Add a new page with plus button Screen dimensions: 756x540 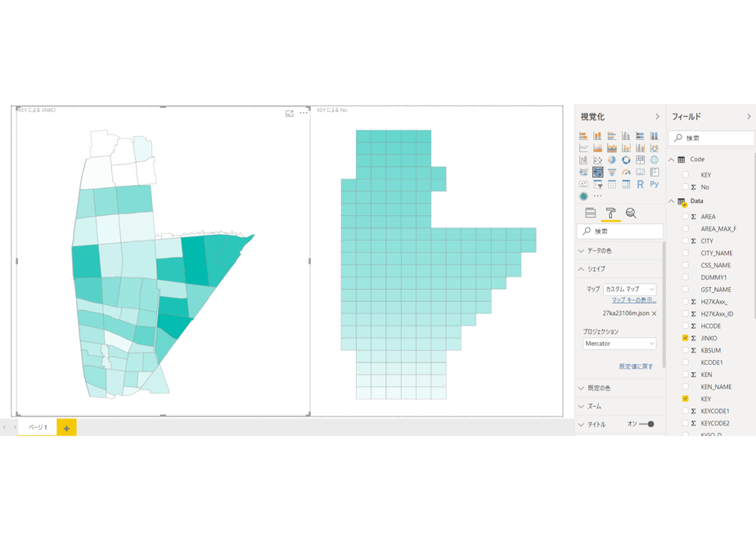click(66, 428)
